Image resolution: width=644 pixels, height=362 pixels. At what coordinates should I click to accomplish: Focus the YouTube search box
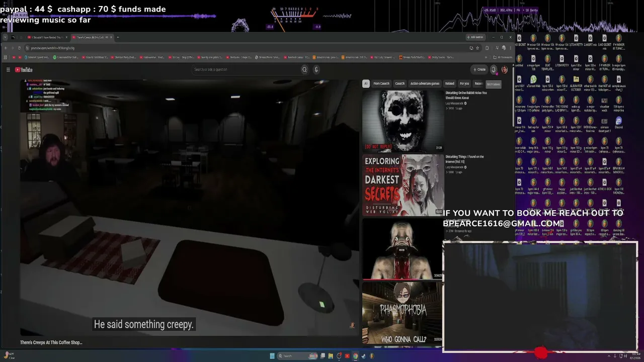coord(247,69)
